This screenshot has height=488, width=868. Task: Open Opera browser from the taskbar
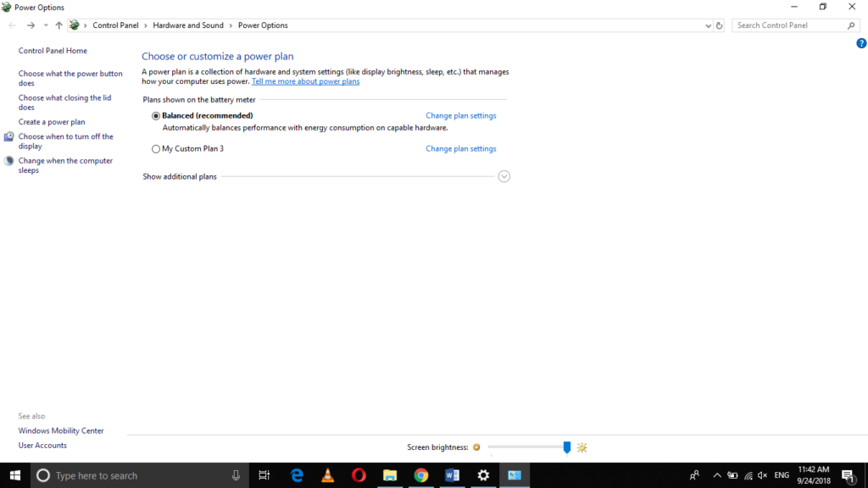pyautogui.click(x=359, y=475)
